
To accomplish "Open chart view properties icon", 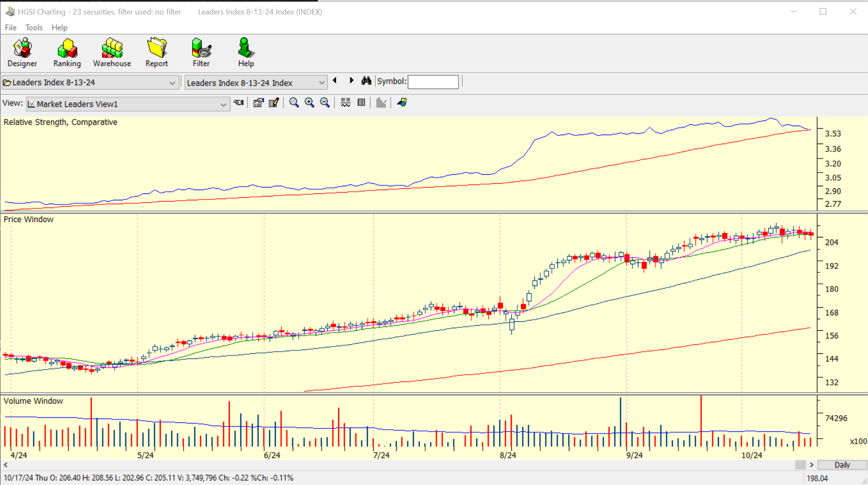I will (x=258, y=103).
